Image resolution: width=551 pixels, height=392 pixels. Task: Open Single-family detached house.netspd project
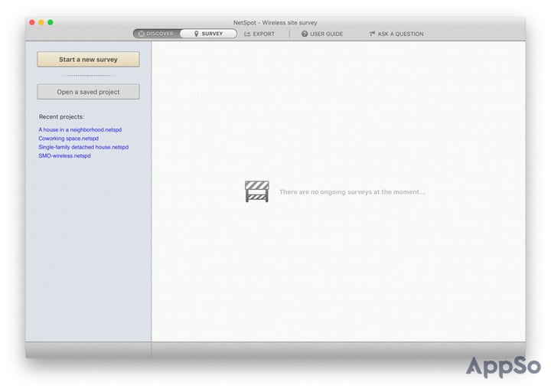tap(83, 147)
